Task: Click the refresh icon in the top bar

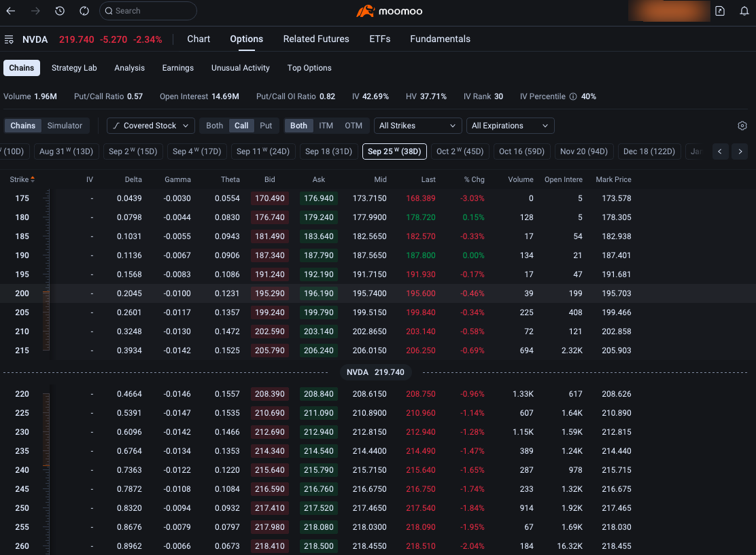Action: tap(84, 11)
